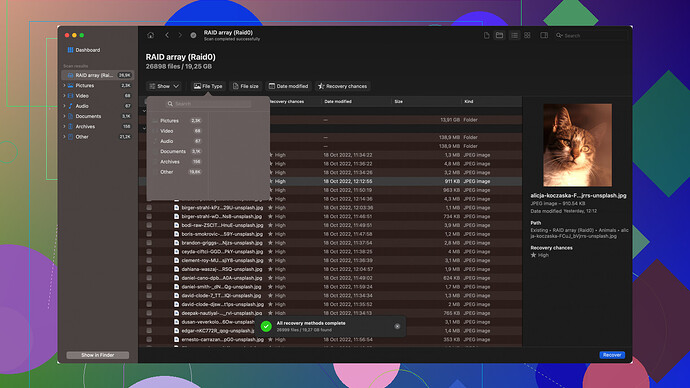Toggle the preview sidebar panel icon
The width and height of the screenshot is (690, 388).
(x=544, y=35)
